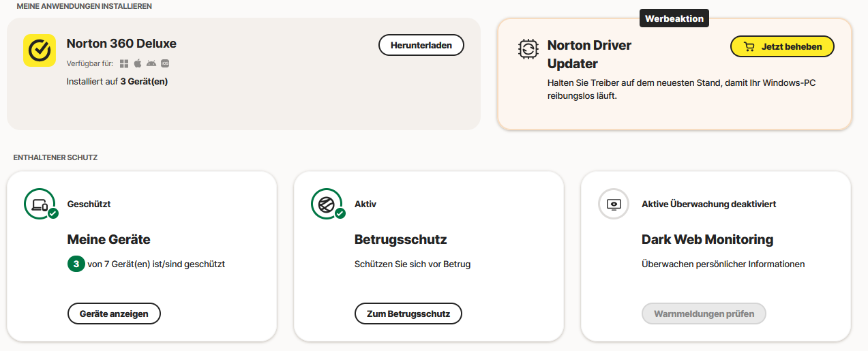868x351 pixels.
Task: Click the Norton 360 Deluxe logo icon
Action: [40, 50]
